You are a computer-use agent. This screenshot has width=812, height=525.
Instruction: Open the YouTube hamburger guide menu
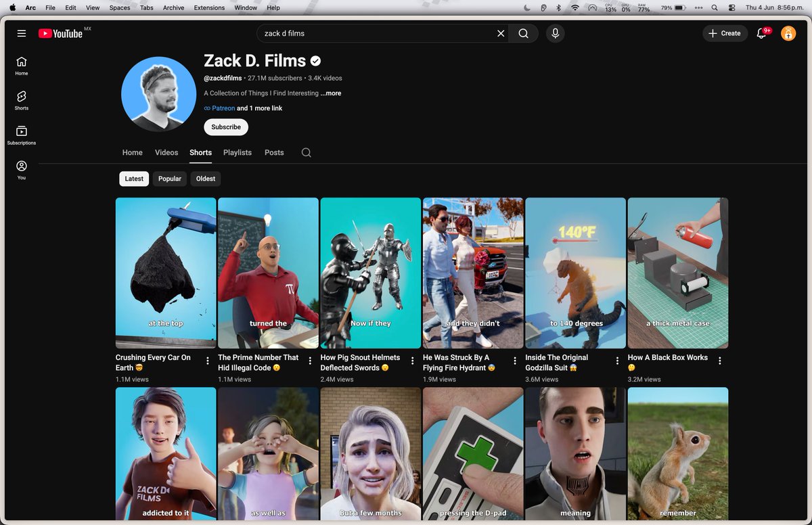[22, 33]
